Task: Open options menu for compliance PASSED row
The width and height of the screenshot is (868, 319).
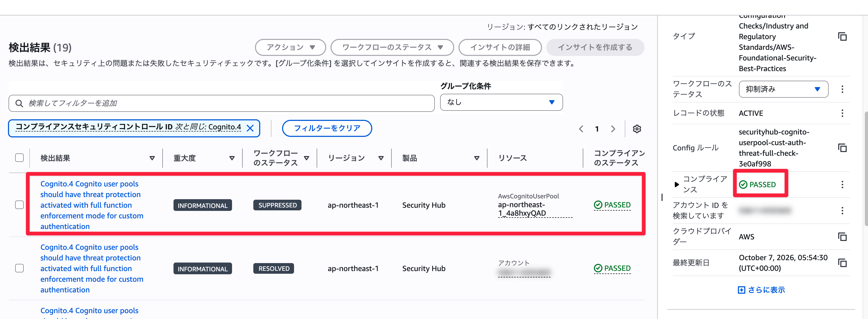Action: [842, 185]
